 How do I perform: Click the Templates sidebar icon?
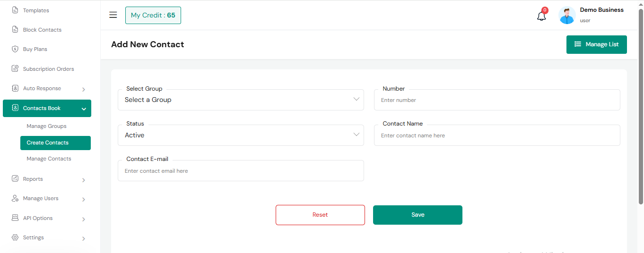click(15, 10)
